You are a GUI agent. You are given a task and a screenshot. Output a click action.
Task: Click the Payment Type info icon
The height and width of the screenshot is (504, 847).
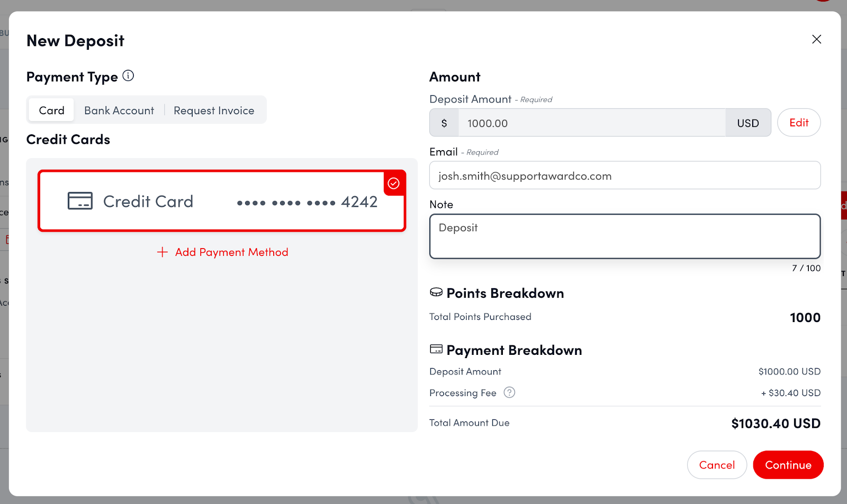(128, 76)
